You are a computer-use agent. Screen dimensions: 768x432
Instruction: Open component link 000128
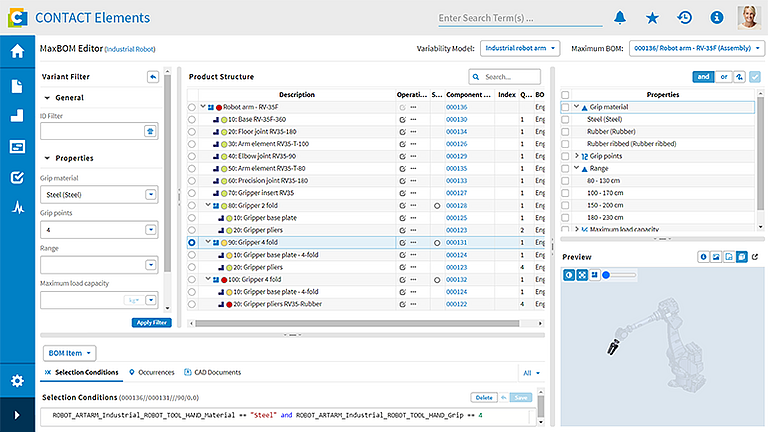click(x=456, y=206)
